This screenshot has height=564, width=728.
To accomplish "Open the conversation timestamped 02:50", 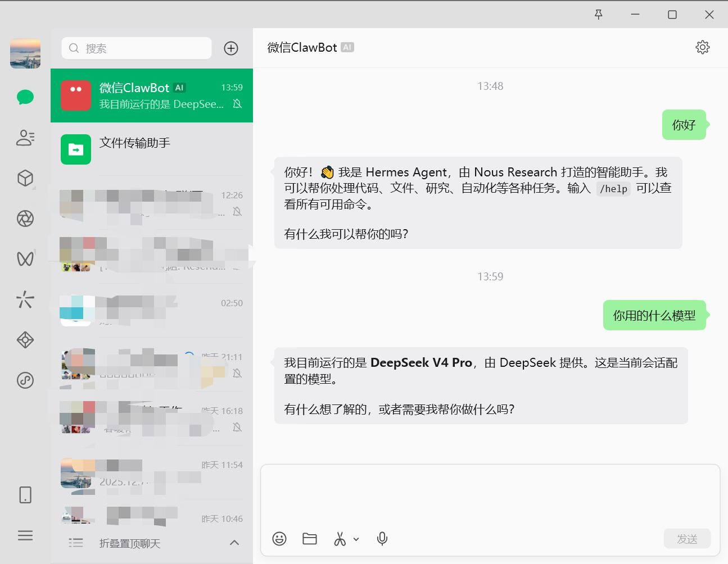I will click(x=152, y=311).
